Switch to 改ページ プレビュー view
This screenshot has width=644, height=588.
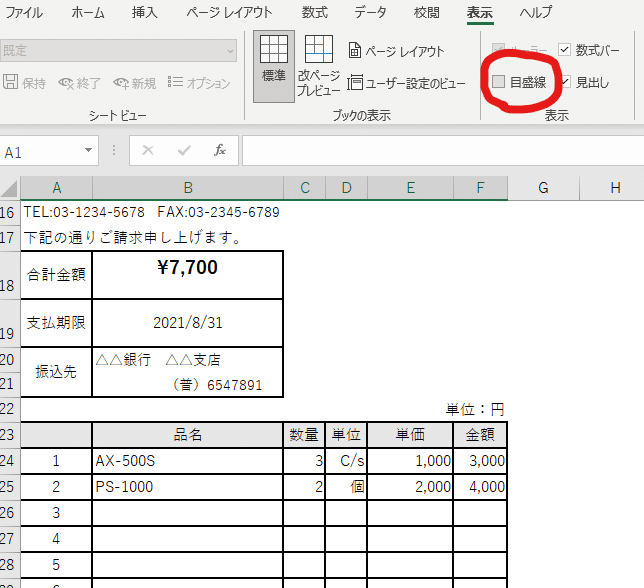[319, 66]
